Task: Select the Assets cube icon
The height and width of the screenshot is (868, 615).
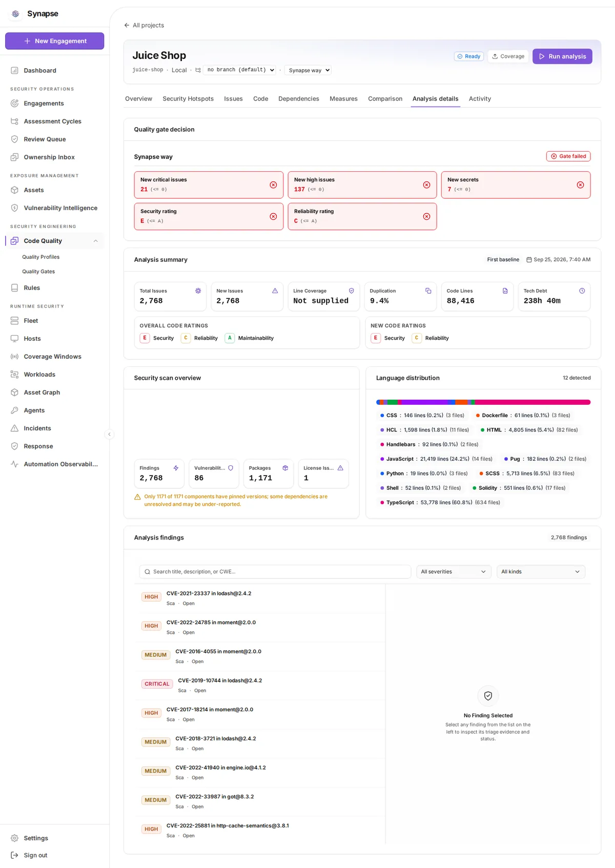Action: (14, 190)
